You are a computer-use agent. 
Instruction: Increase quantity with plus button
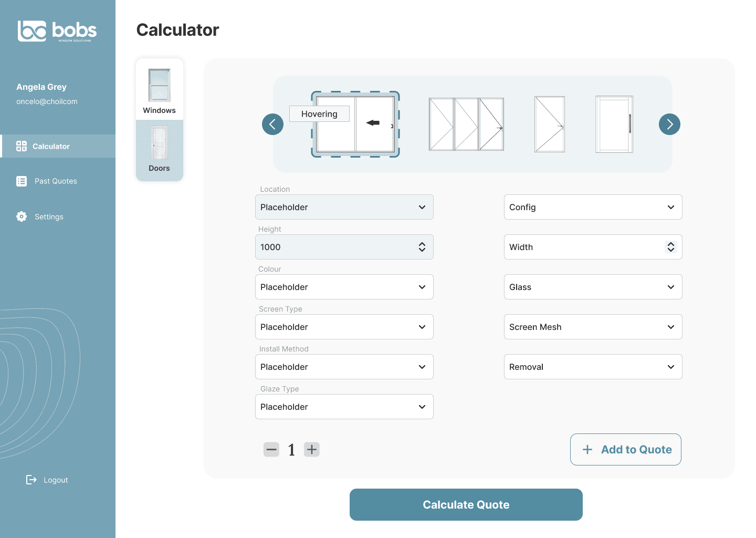point(312,450)
